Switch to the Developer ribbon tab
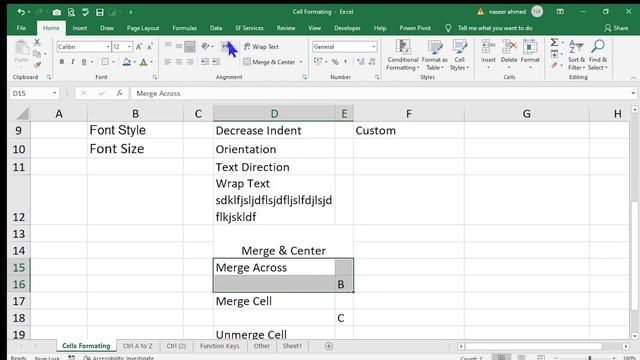This screenshot has height=360, width=640. point(347,28)
